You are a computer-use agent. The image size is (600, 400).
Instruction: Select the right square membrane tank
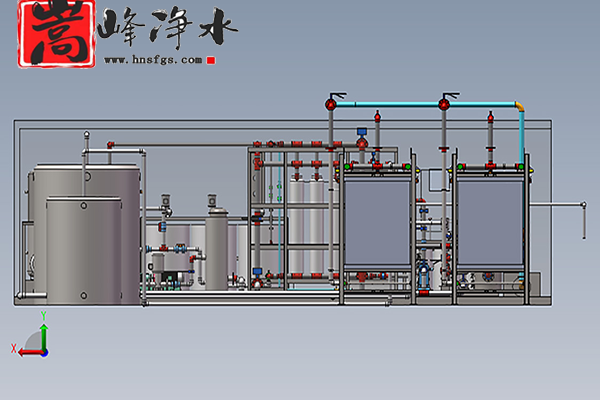coord(490,222)
